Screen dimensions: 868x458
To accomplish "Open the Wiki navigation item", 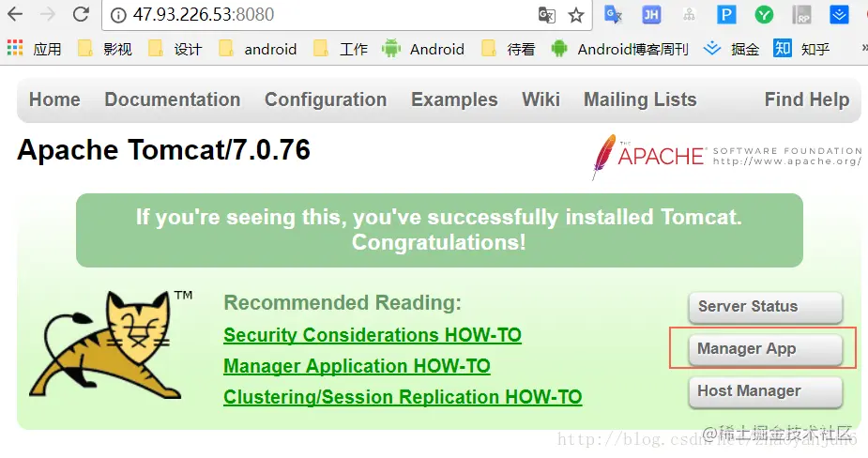I will tap(541, 99).
